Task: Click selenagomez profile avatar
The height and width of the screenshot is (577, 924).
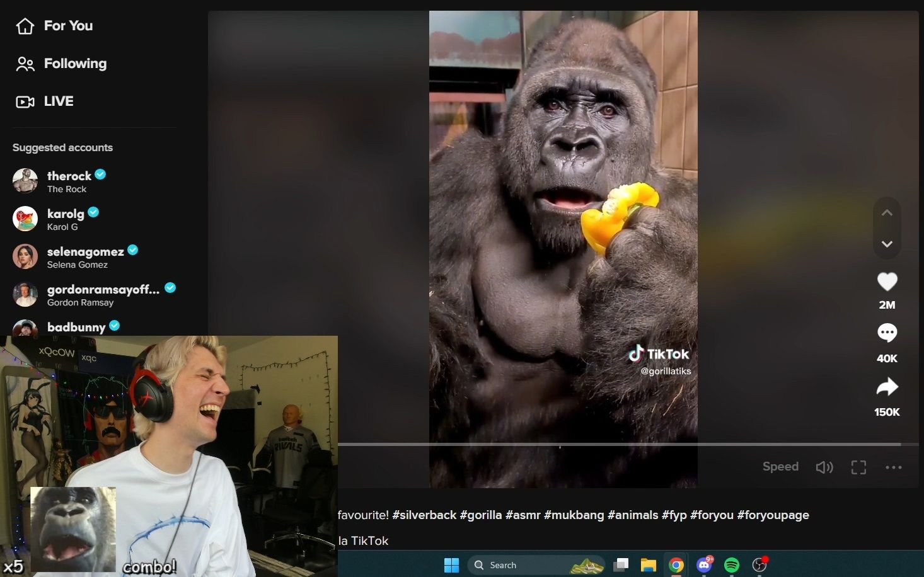Action: (x=25, y=256)
